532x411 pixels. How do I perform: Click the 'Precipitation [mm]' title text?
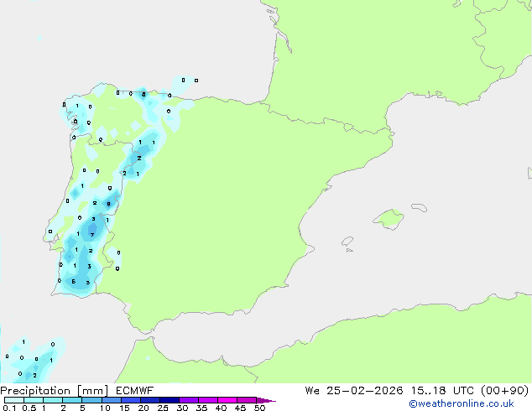tap(55, 391)
